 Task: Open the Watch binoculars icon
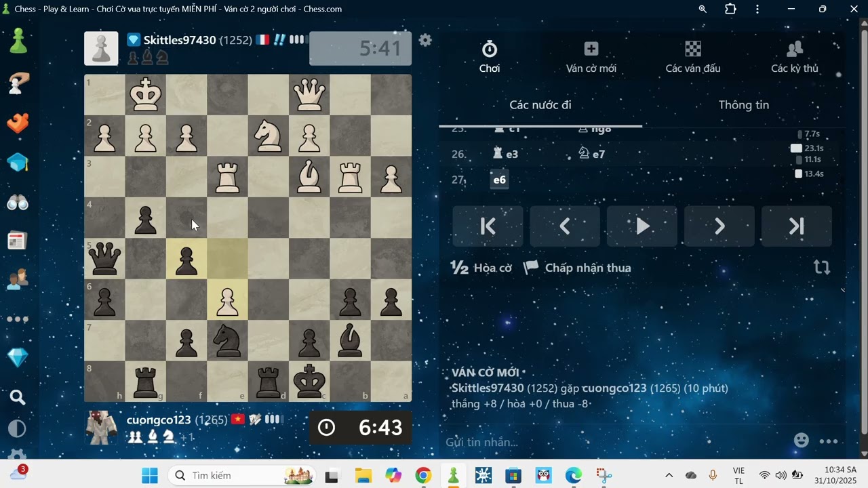[18, 202]
